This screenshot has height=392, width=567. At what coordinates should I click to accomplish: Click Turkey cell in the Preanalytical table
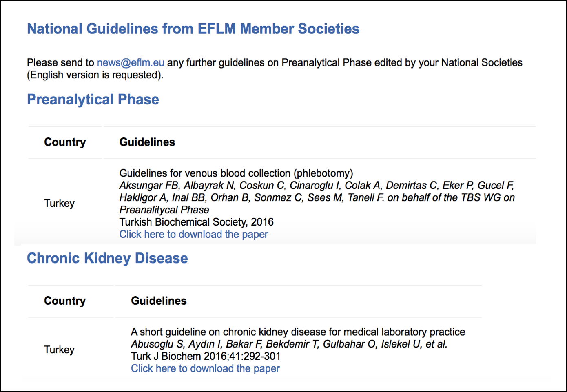60,203
